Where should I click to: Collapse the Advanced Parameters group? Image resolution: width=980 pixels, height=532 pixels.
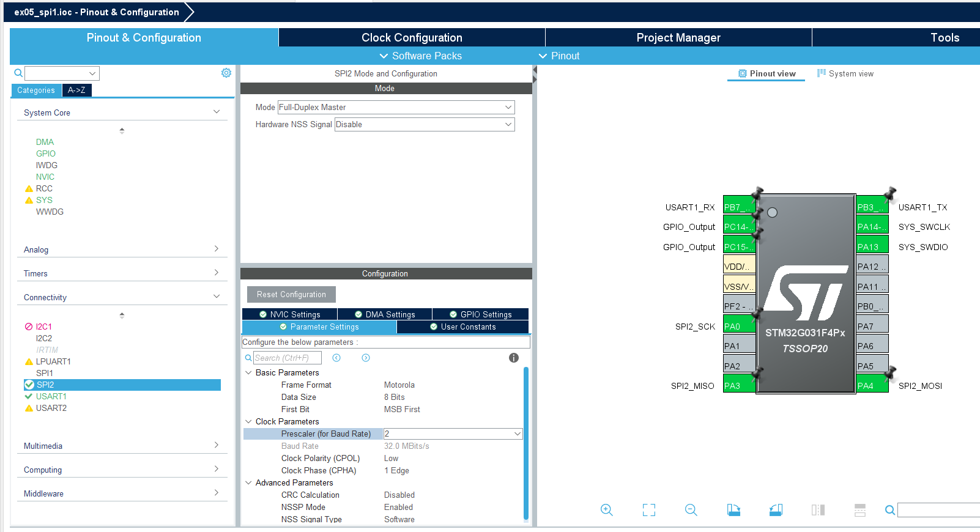248,482
